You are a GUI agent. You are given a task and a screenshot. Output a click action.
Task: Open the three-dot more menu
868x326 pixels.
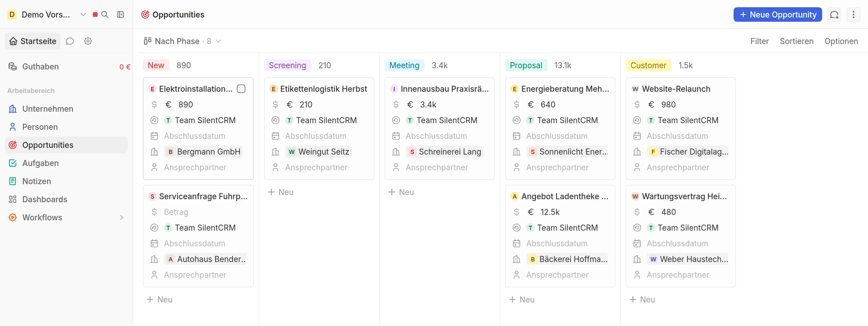click(x=853, y=14)
